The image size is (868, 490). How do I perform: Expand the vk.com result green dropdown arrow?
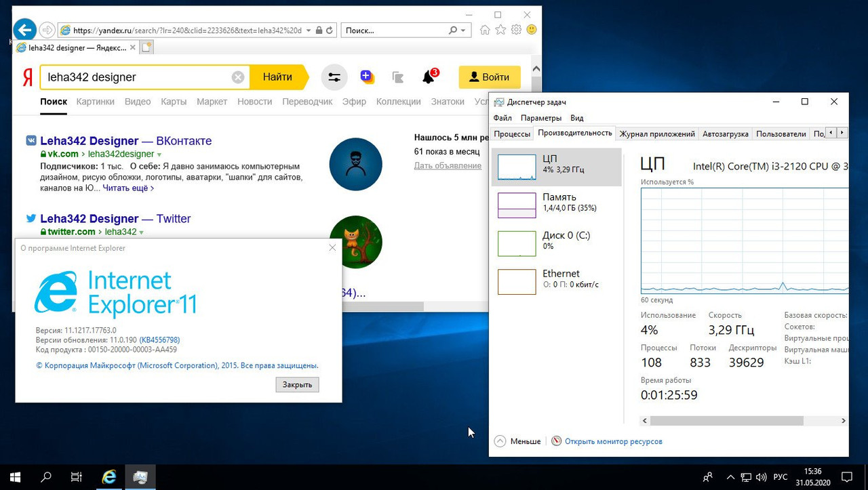(159, 155)
